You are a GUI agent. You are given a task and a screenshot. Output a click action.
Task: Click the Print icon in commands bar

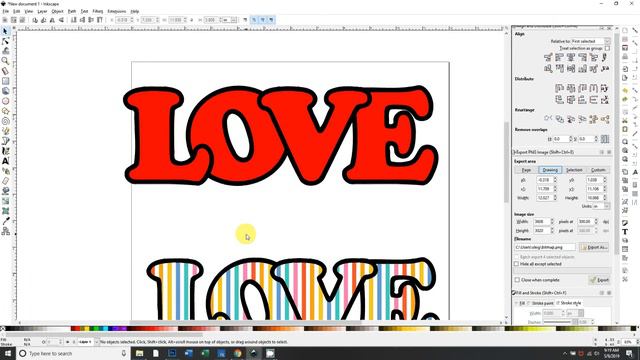click(x=625, y=57)
